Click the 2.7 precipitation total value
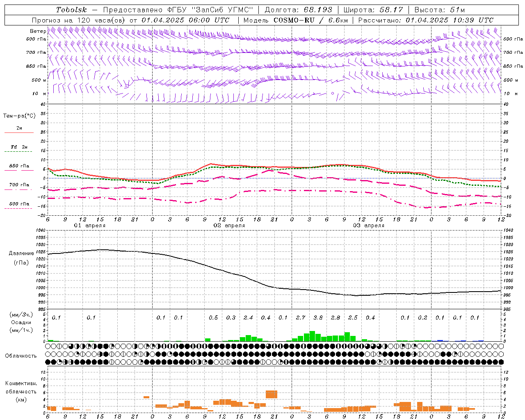Viewport: 525px width, 420px height. pyautogui.click(x=301, y=318)
